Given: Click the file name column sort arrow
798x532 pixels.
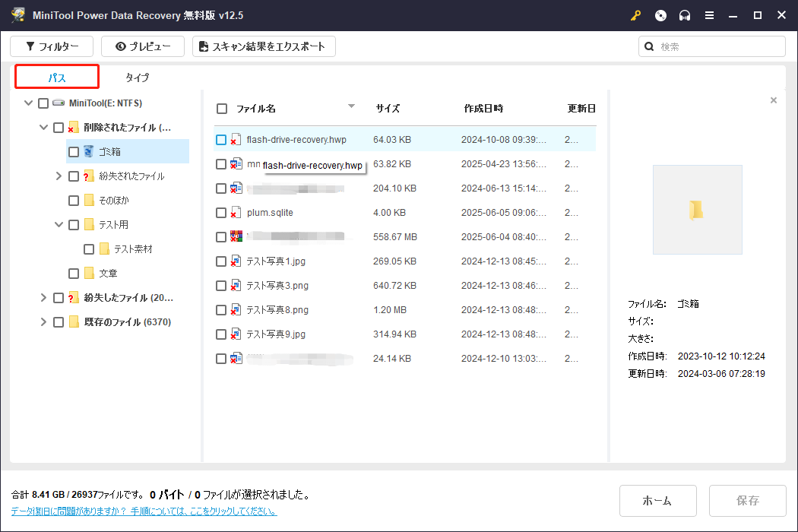Looking at the screenshot, I should 351,106.
